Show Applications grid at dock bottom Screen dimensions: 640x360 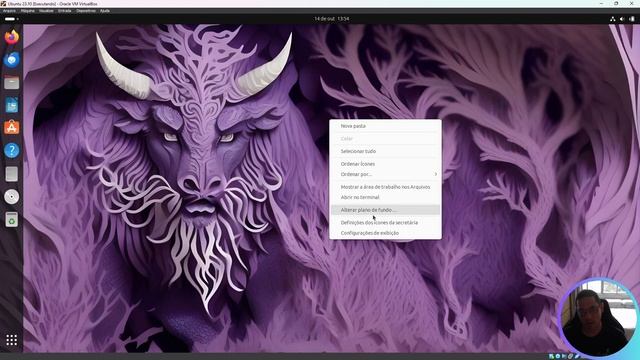coord(11,340)
